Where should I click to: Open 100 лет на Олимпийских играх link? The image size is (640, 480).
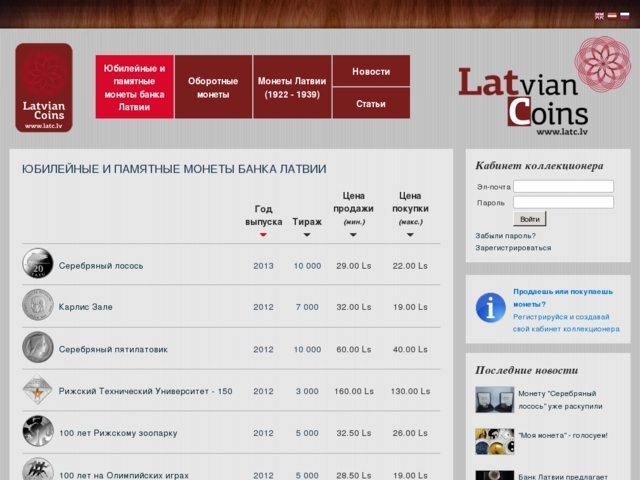[124, 476]
